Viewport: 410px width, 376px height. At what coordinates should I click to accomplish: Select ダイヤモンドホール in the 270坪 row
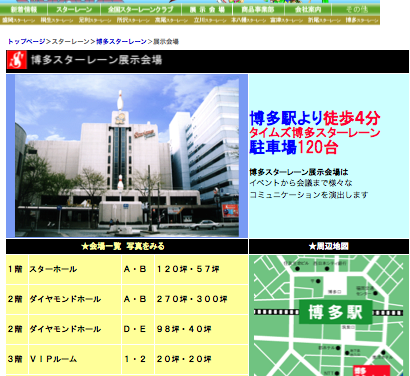75,299
